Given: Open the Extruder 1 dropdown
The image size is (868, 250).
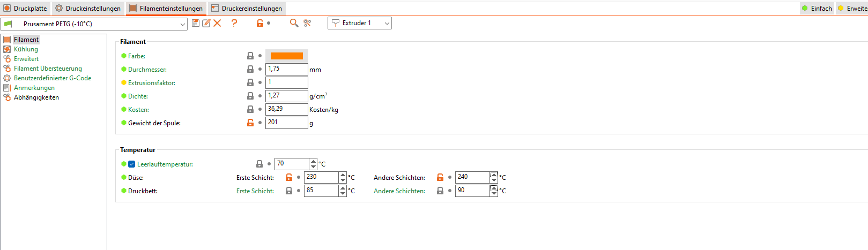Looking at the screenshot, I should pos(360,23).
